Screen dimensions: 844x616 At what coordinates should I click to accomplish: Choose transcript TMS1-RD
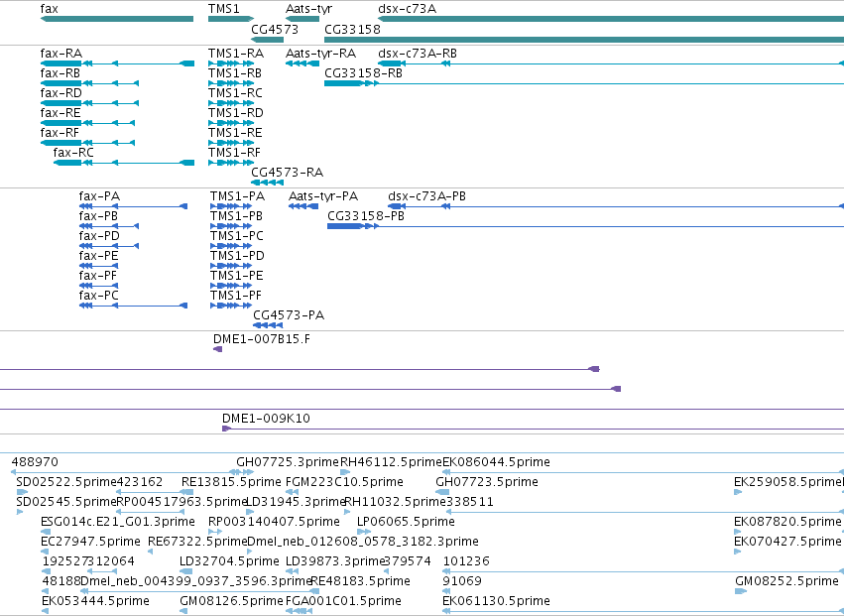click(x=236, y=113)
